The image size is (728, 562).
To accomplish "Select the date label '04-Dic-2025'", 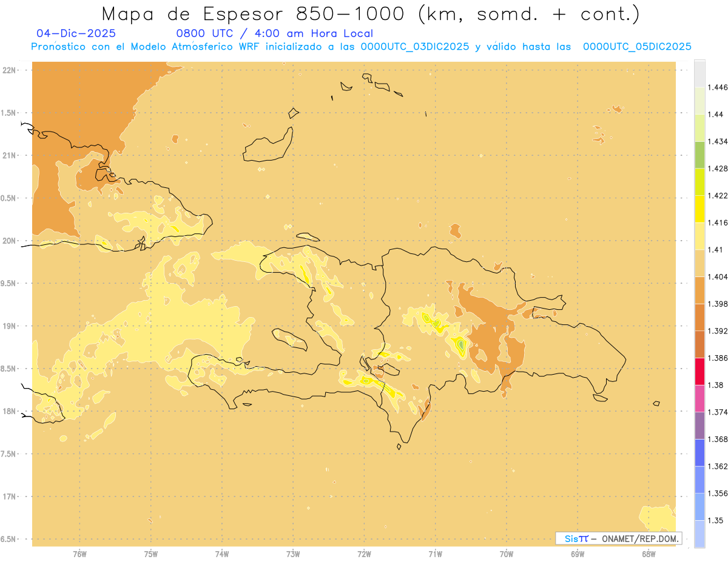I will click(76, 33).
